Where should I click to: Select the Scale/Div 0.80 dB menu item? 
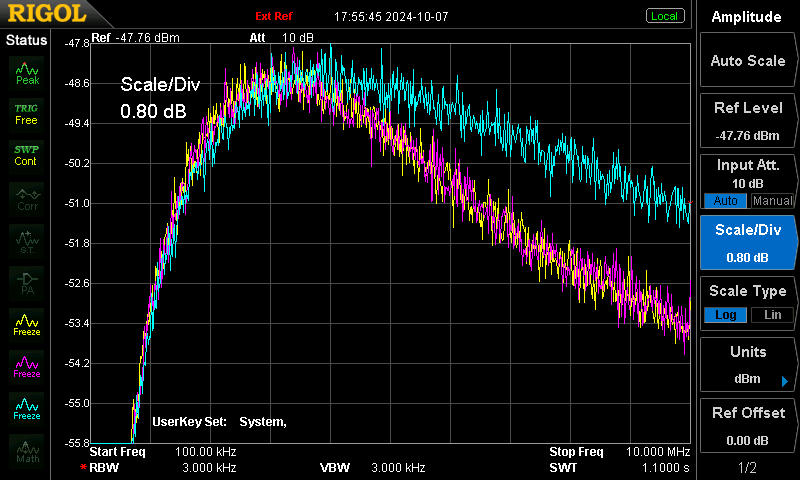coord(747,243)
